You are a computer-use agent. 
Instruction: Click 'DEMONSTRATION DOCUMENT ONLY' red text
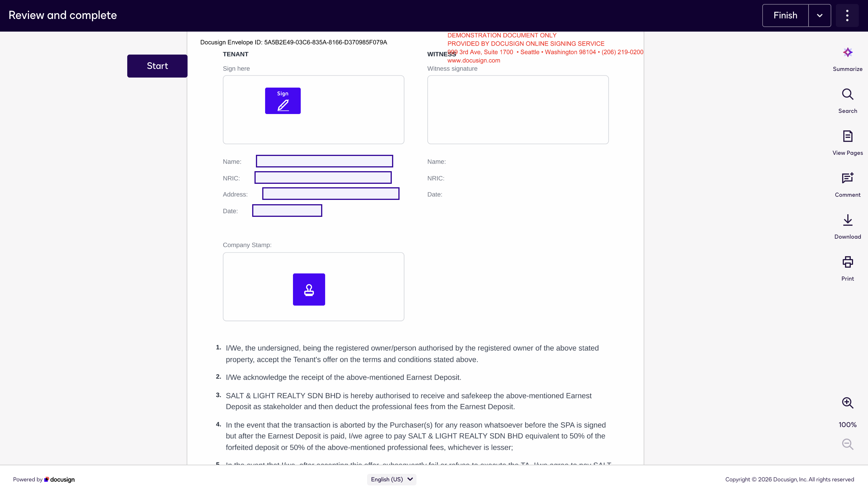[x=502, y=35]
